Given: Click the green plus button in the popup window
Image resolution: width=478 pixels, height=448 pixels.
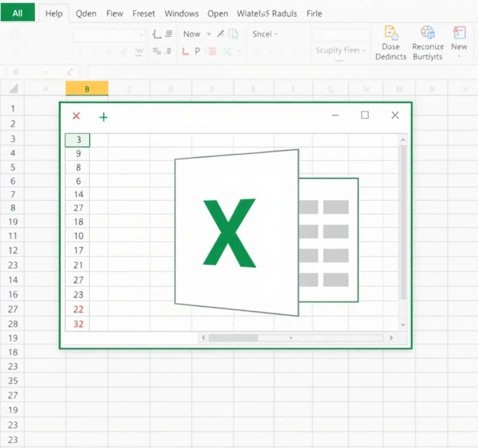Looking at the screenshot, I should pyautogui.click(x=103, y=117).
